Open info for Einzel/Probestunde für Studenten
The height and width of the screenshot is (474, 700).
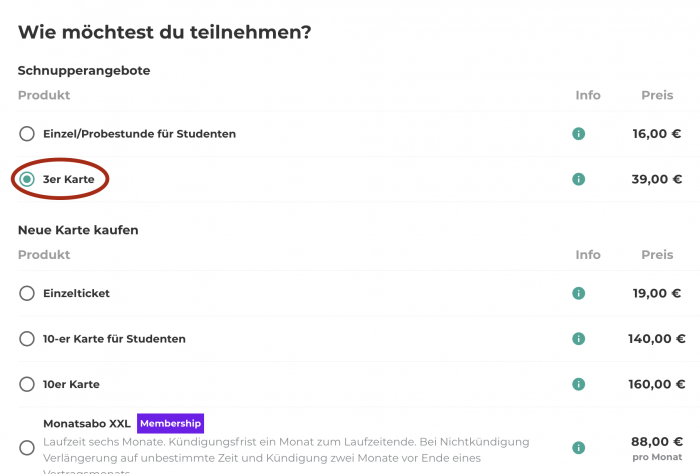click(578, 134)
